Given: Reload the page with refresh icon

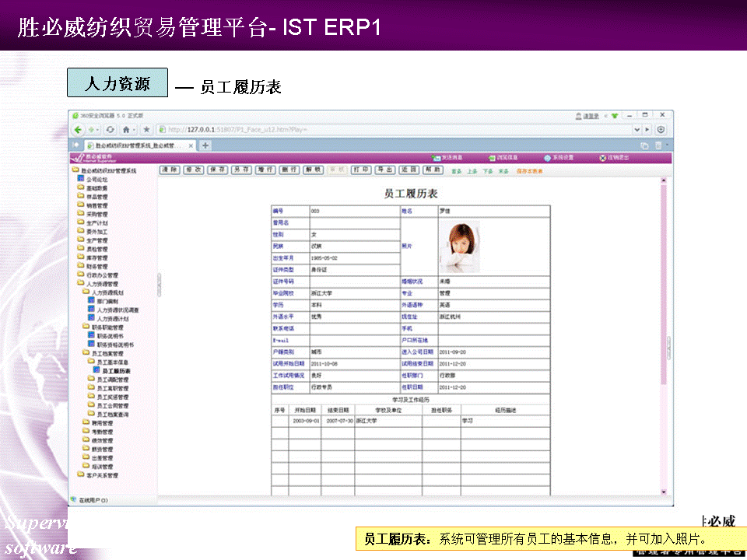Looking at the screenshot, I should tap(110, 130).
